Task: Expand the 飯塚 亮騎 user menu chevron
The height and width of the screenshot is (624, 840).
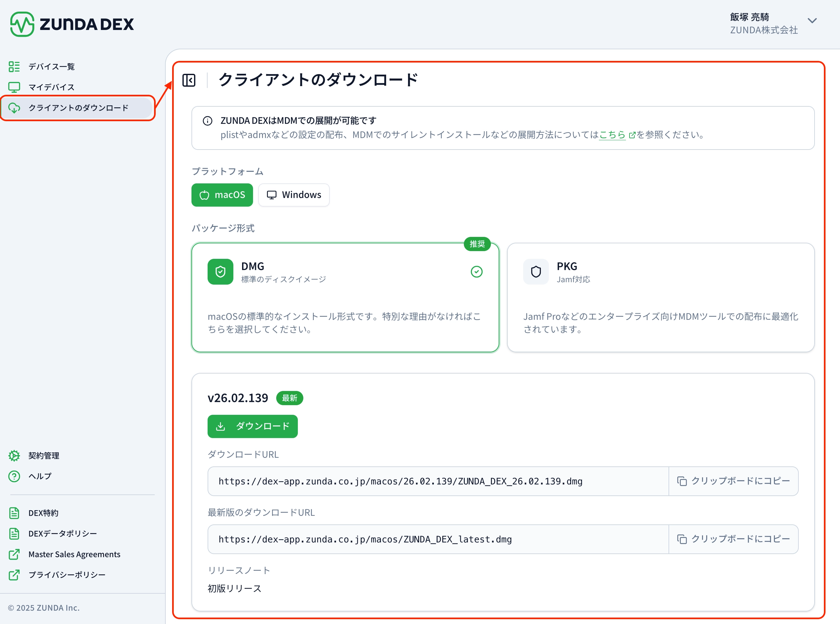Action: click(x=812, y=21)
